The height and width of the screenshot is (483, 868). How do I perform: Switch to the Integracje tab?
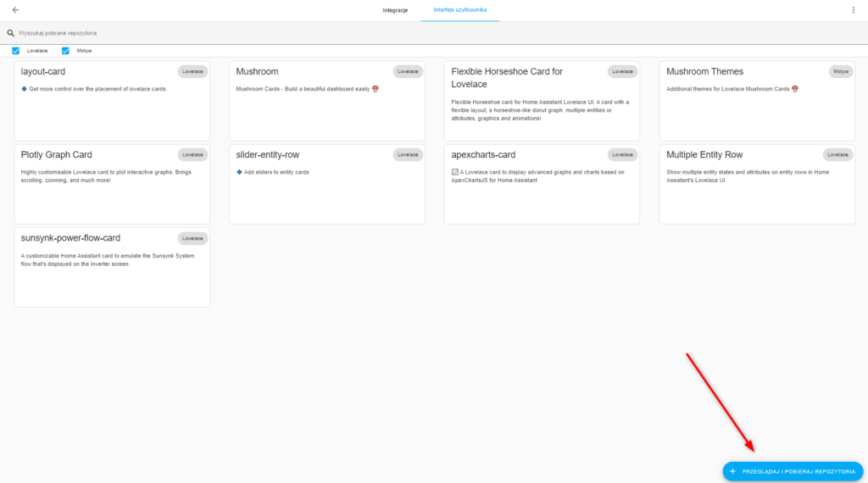[x=395, y=10]
